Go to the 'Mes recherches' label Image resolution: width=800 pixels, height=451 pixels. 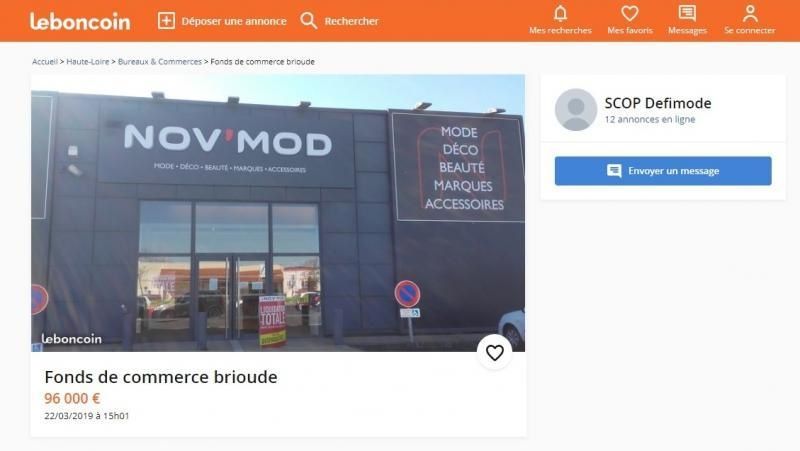pos(560,31)
